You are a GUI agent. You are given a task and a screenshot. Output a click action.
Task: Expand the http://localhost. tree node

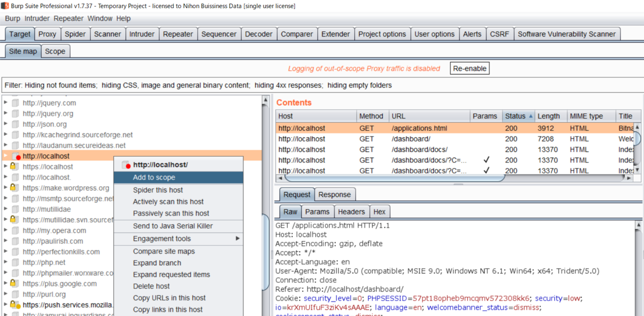[x=5, y=177]
